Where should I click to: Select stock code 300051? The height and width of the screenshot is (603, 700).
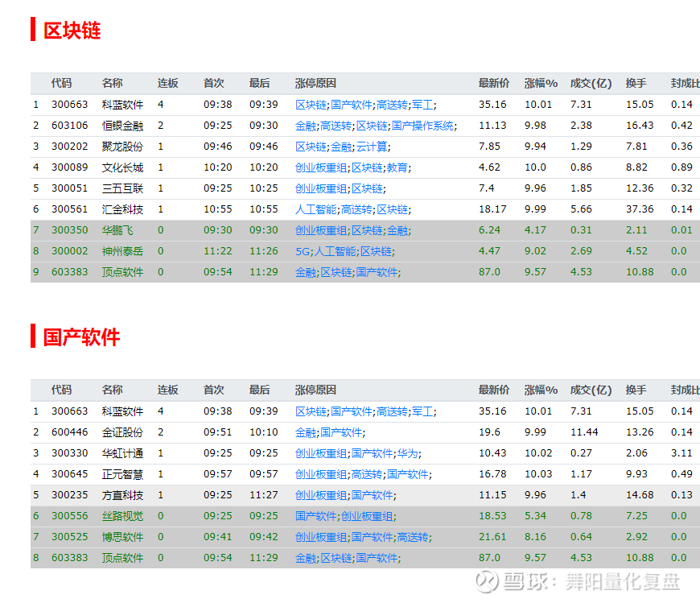(70, 188)
